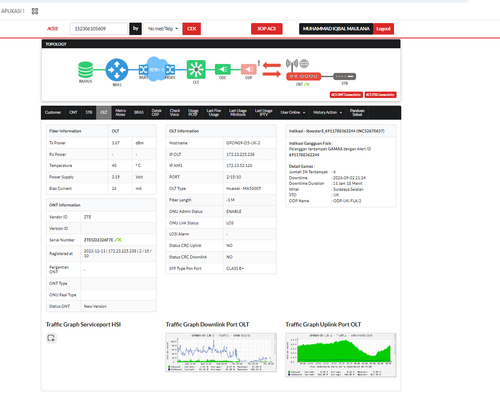The width and height of the screenshot is (500, 393).
Task: Select the active OLT tab
Action: point(104,113)
